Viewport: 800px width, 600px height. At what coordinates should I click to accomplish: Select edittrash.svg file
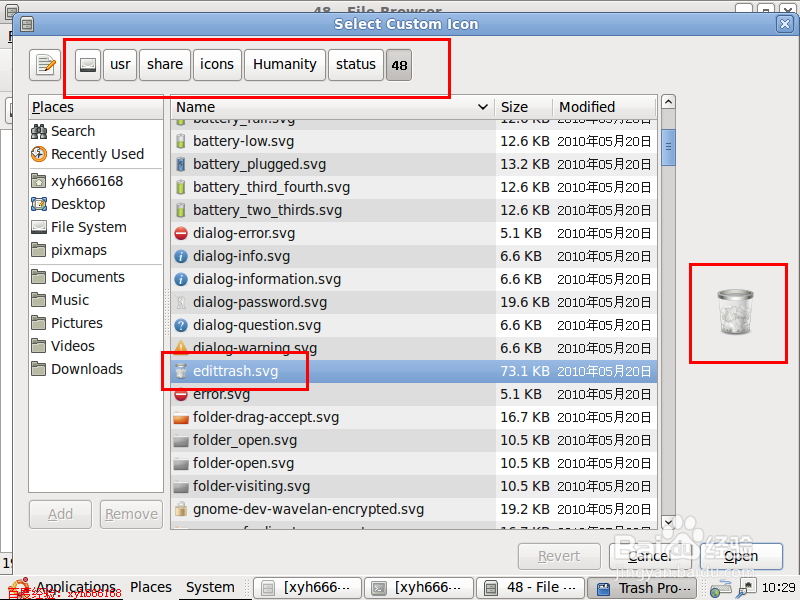click(x=414, y=371)
